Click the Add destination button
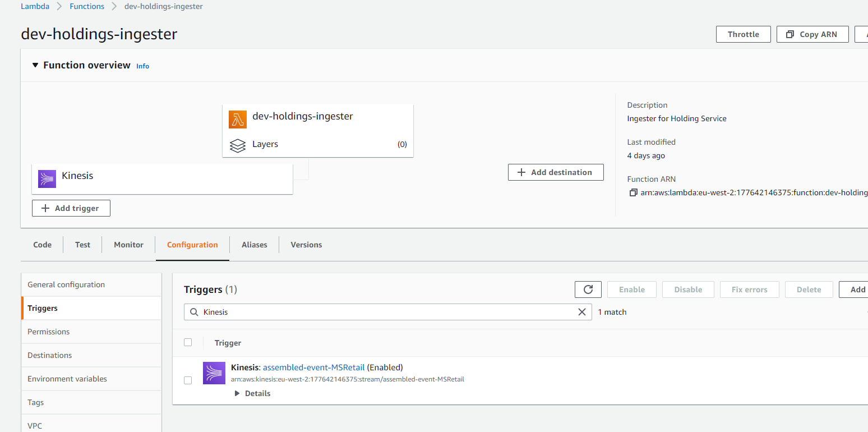Image resolution: width=868 pixels, height=432 pixels. tap(555, 172)
